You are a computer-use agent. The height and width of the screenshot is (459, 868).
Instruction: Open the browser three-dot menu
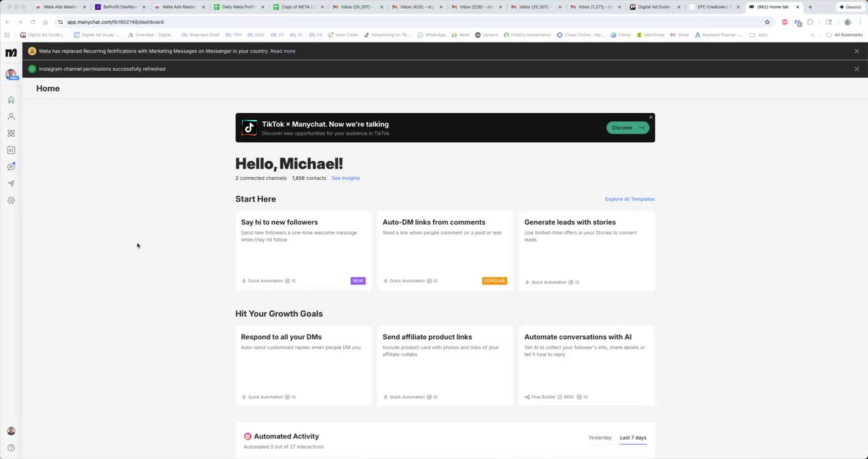[860, 22]
